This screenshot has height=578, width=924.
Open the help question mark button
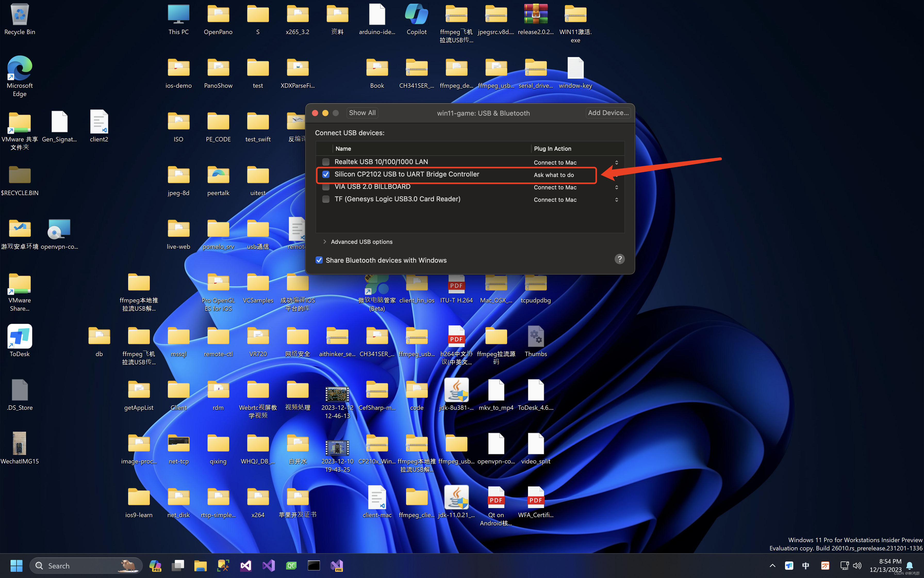(619, 259)
